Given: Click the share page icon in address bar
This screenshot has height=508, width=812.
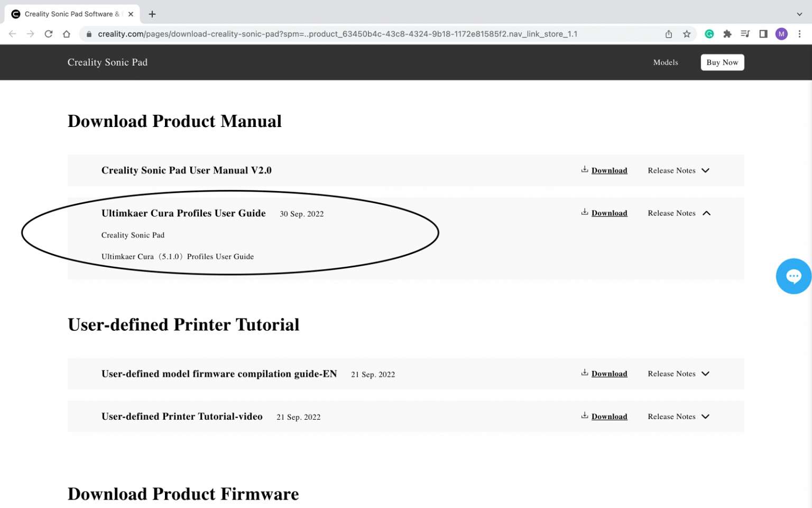Looking at the screenshot, I should click(x=669, y=34).
